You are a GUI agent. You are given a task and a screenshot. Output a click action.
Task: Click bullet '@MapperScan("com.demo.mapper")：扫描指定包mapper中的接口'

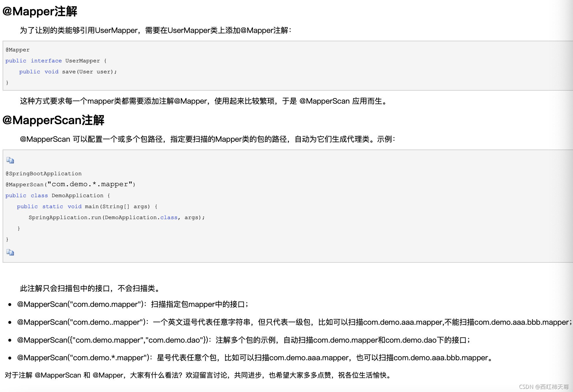tap(133, 304)
